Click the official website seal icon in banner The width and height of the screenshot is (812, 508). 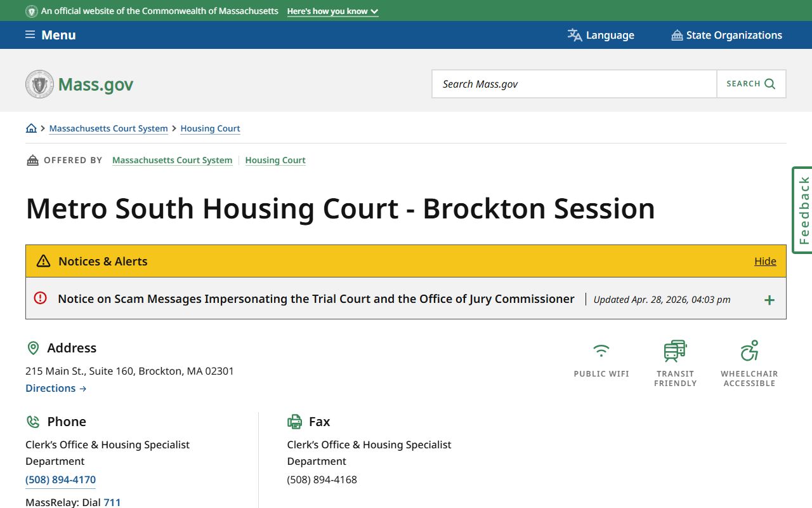click(31, 11)
